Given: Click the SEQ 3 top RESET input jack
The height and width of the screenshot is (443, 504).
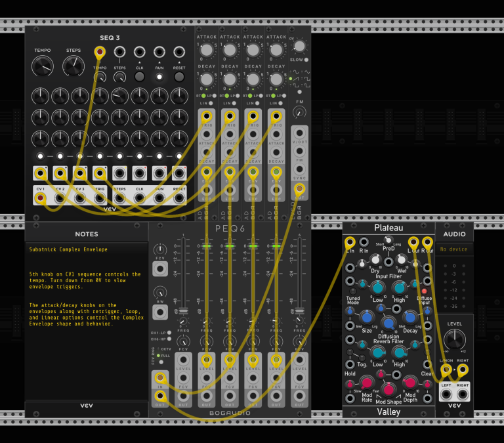Looking at the screenshot, I should point(179,52).
